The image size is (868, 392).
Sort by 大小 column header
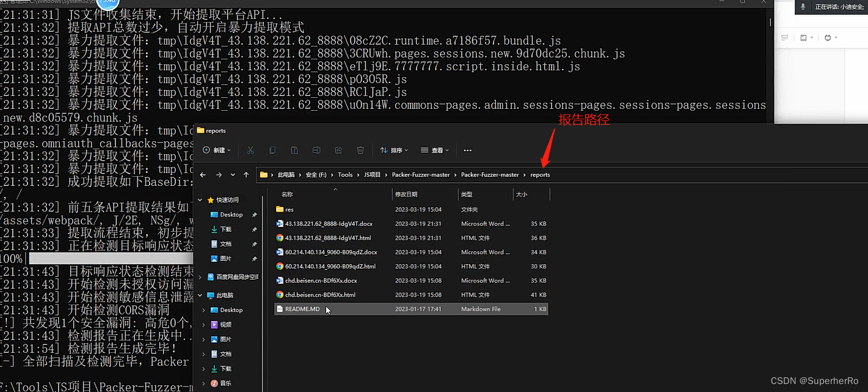click(x=522, y=194)
